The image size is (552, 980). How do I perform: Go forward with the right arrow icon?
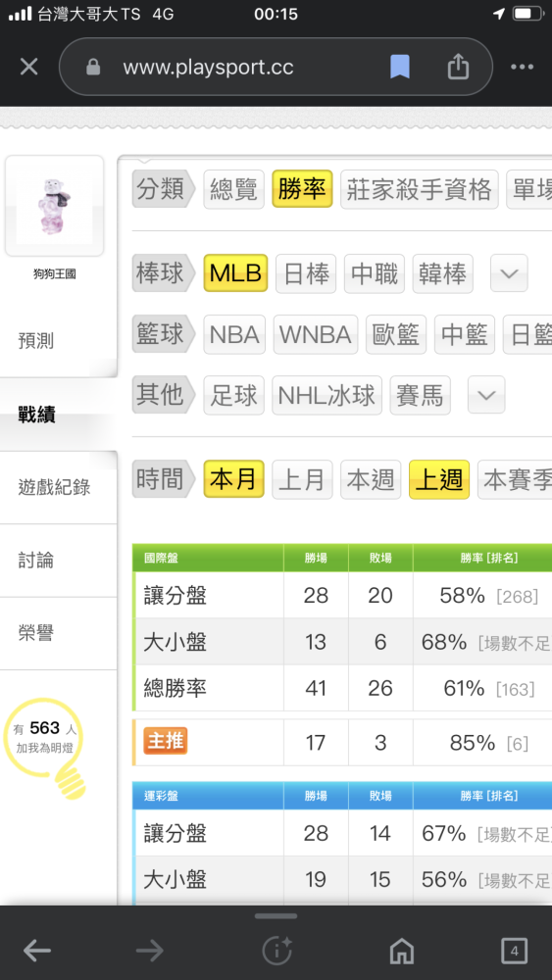pyautogui.click(x=150, y=952)
